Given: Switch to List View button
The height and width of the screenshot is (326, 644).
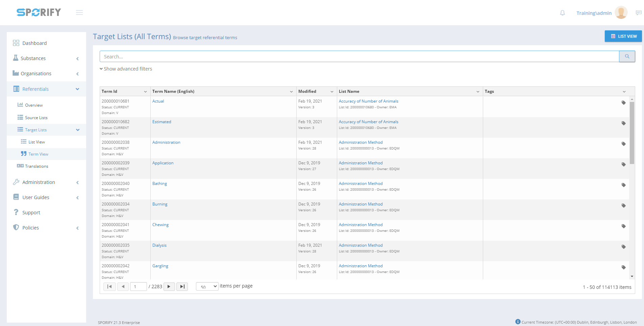Looking at the screenshot, I should [x=623, y=36].
